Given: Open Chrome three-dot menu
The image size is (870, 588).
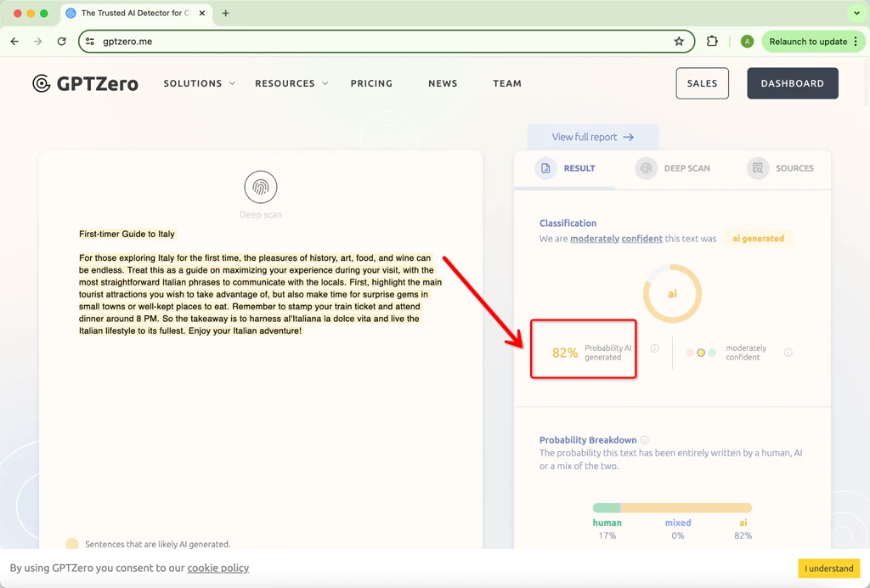Looking at the screenshot, I should point(856,41).
